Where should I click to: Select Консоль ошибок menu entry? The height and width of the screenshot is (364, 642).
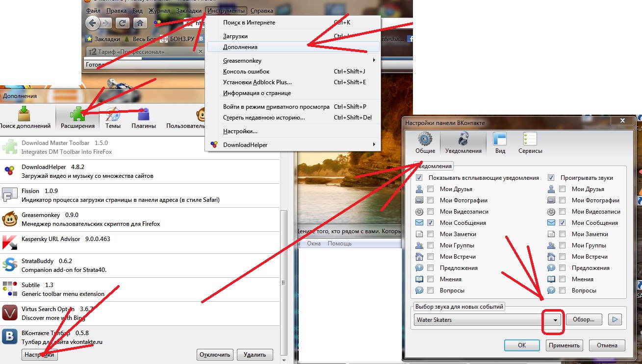click(293, 72)
